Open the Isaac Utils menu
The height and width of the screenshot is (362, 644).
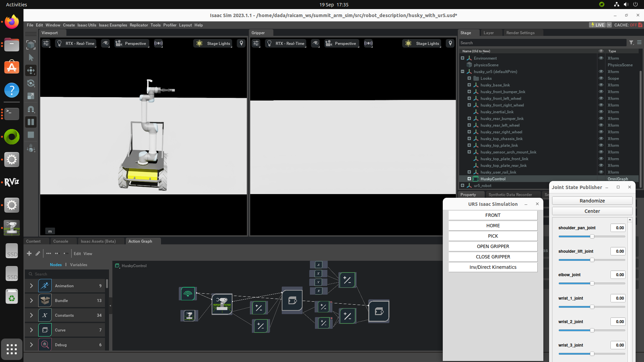pos(87,25)
